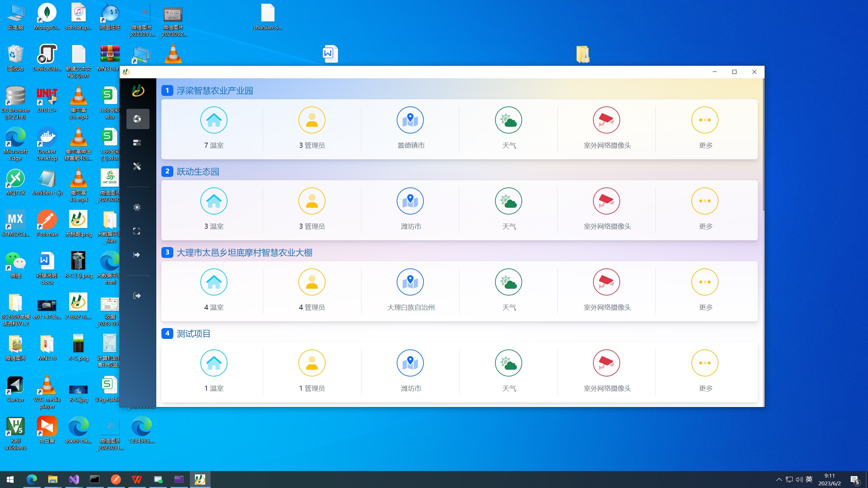The image size is (868, 488).
Task: Expand 更多 options for 跃动生态园
Action: (x=705, y=201)
